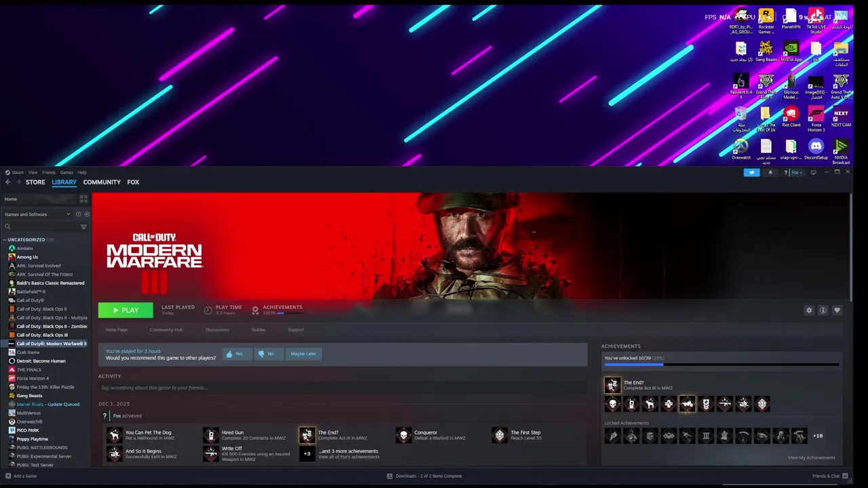Click the Hired Gun achievement icon
868x488 pixels.
click(211, 435)
